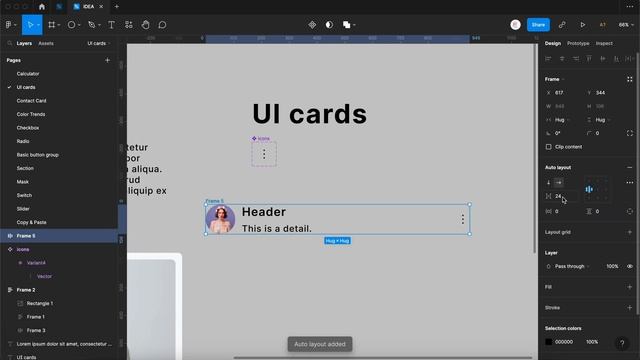Add a Layout grid with plus
The height and width of the screenshot is (360, 640).
pos(629,232)
